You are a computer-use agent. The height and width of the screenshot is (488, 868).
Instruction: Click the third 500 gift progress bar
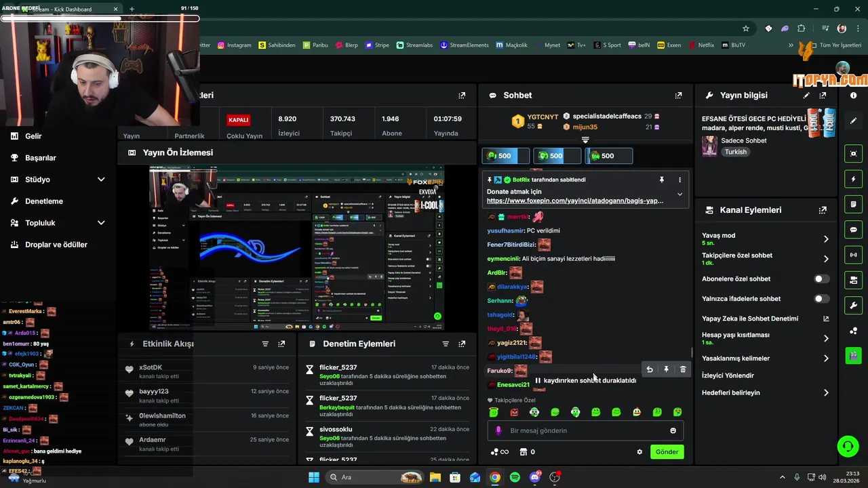[x=608, y=156]
